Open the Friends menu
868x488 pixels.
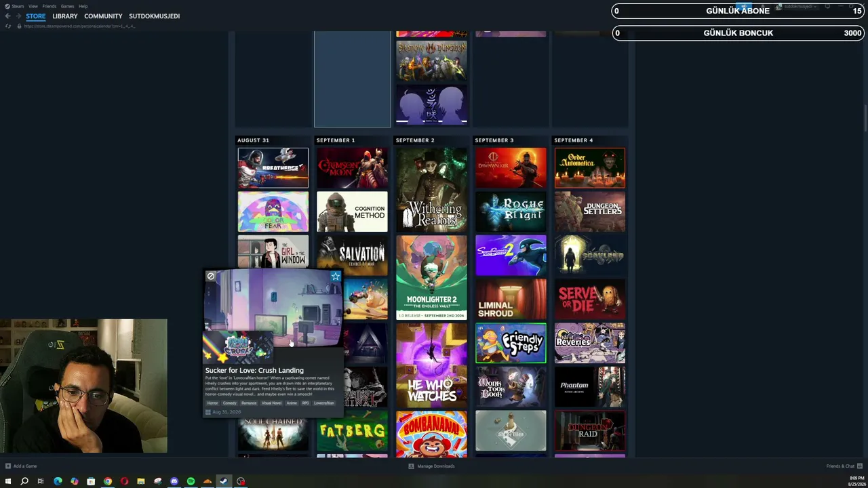[x=50, y=6]
